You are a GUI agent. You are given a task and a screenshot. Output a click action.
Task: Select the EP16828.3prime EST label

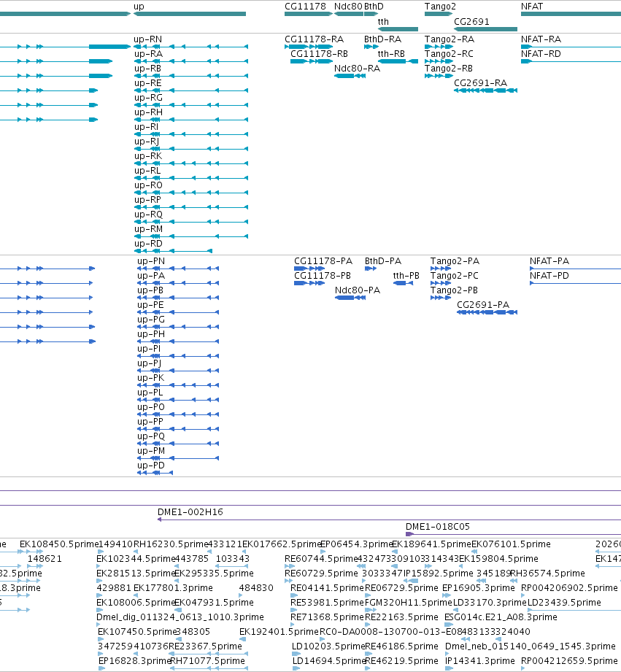(x=135, y=661)
